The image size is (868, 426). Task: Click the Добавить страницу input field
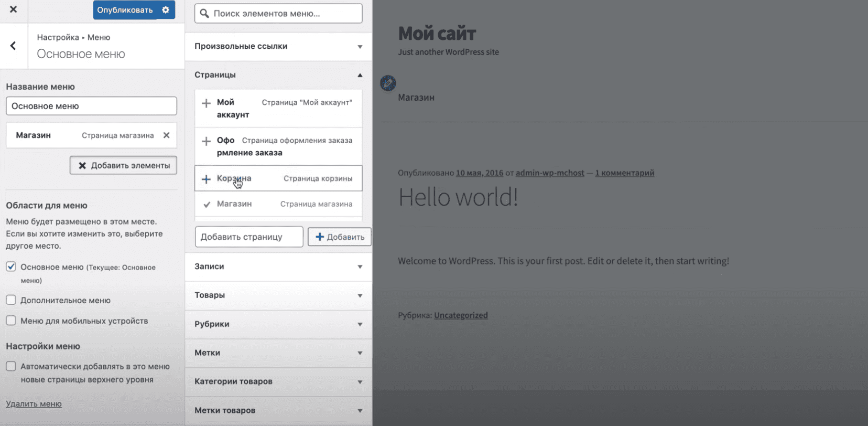point(249,237)
